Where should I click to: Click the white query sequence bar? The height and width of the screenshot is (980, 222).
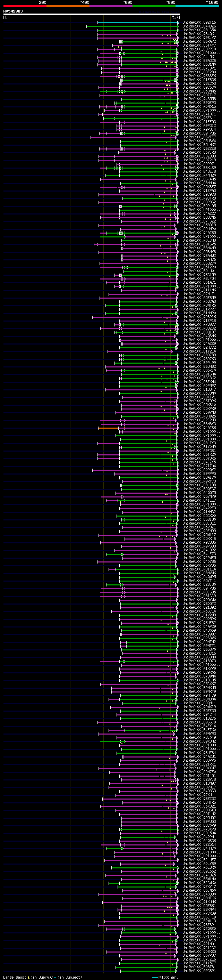[92, 14]
